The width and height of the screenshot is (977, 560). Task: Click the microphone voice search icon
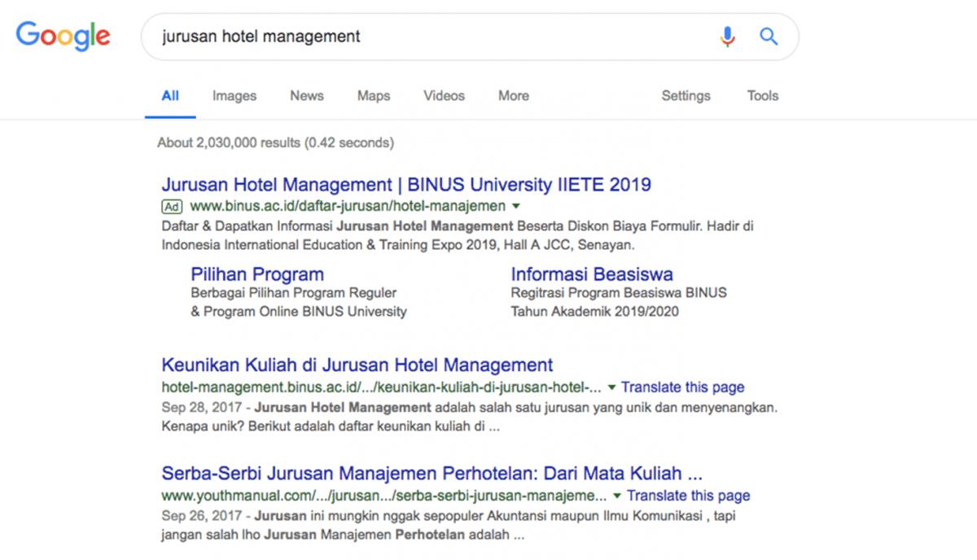click(x=727, y=37)
